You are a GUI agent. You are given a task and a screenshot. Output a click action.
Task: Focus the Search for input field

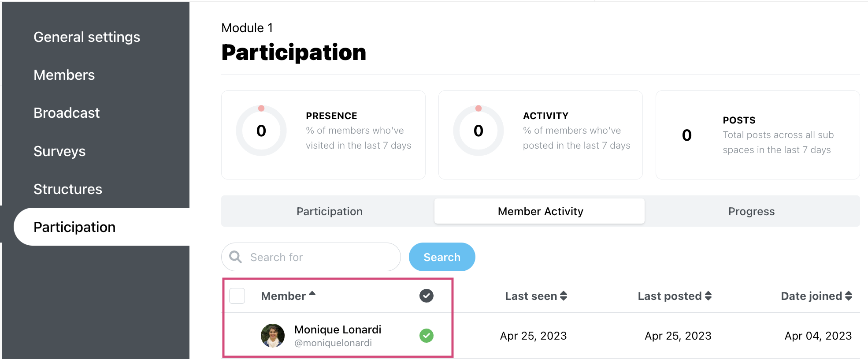[311, 257]
